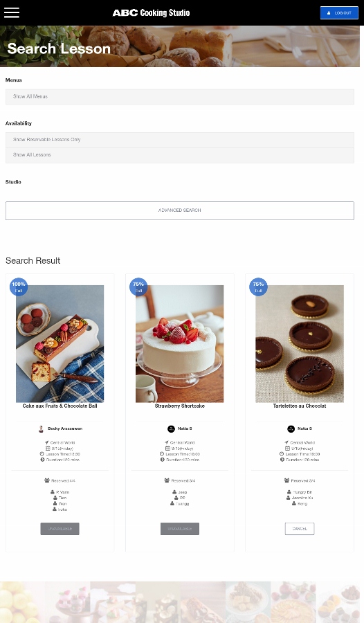Click Tartelettes au Chocolat 75% badge
Viewport: 364px width, 623px height.
[258, 287]
